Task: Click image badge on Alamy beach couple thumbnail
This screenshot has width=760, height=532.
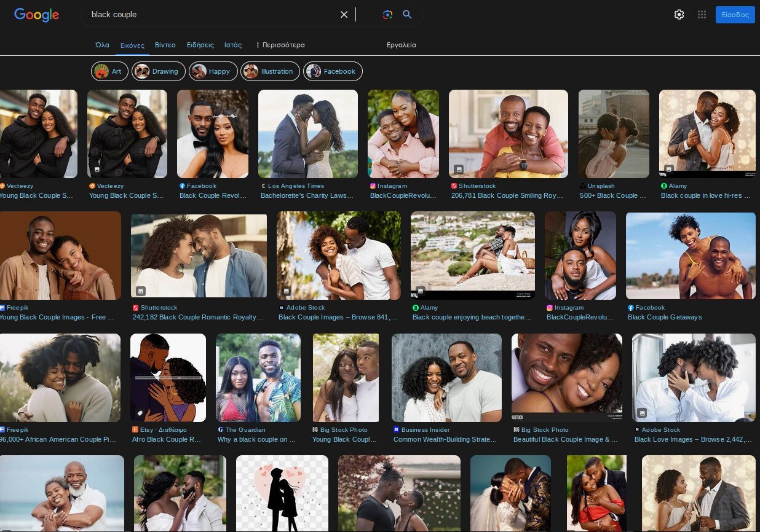Action: [x=421, y=291]
